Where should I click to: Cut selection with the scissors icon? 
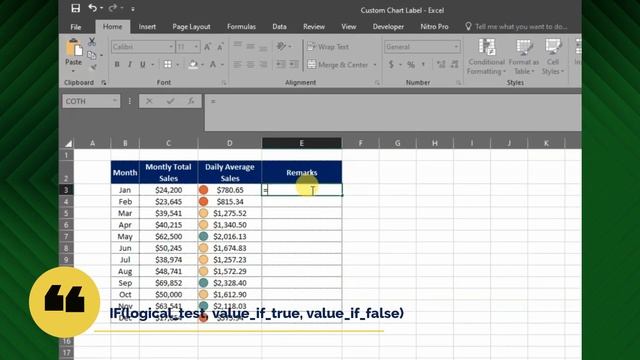[x=92, y=41]
